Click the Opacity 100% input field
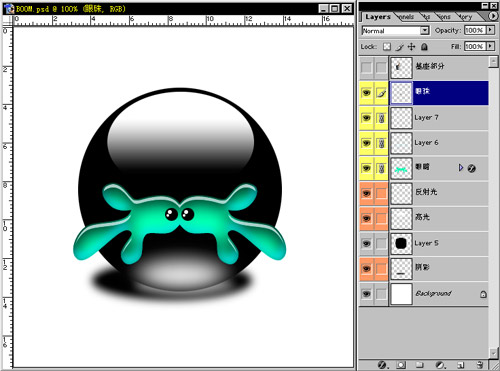This screenshot has width=500, height=371. [x=475, y=30]
